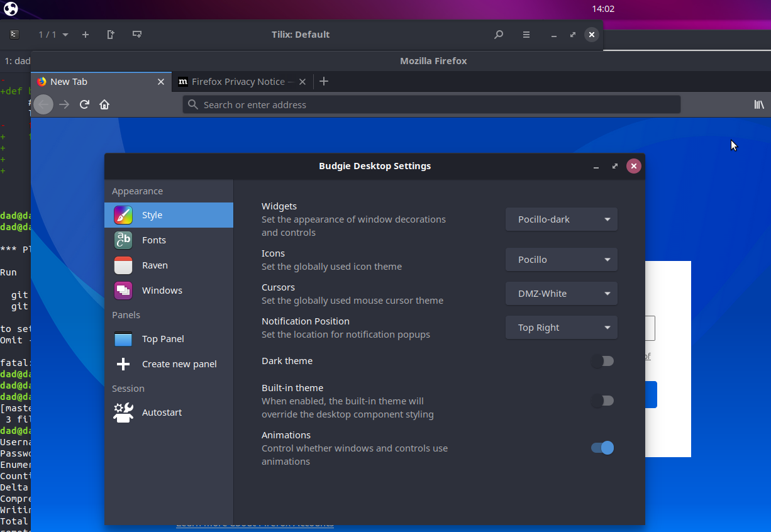Image resolution: width=771 pixels, height=532 pixels.
Task: Open Tilix session 1/1 dropdown
Action: point(53,35)
